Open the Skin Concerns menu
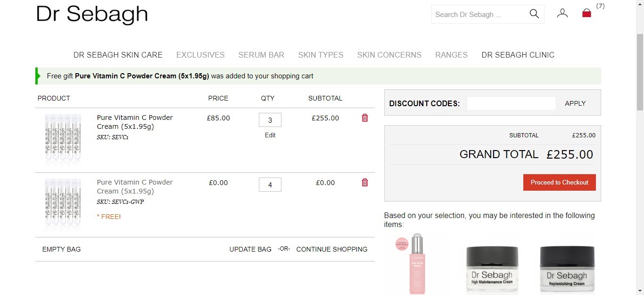Image resolution: width=644 pixels, height=295 pixels. coord(389,55)
